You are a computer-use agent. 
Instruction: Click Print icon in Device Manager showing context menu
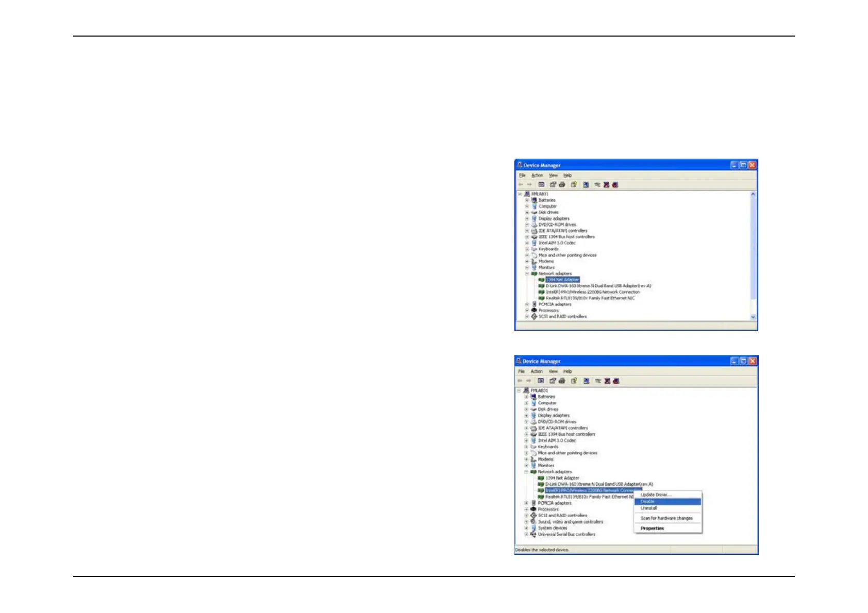562,381
